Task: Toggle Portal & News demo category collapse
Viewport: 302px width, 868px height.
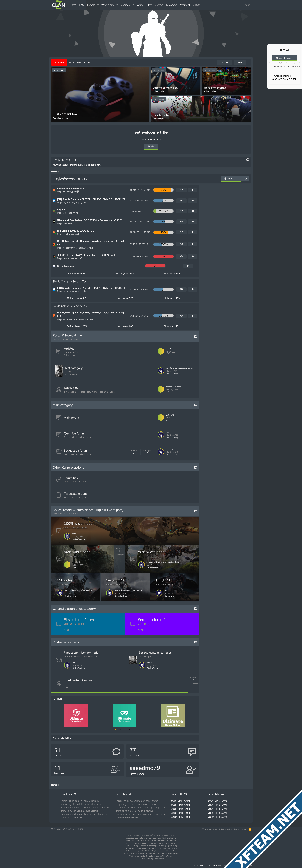Action: pyautogui.click(x=195, y=337)
